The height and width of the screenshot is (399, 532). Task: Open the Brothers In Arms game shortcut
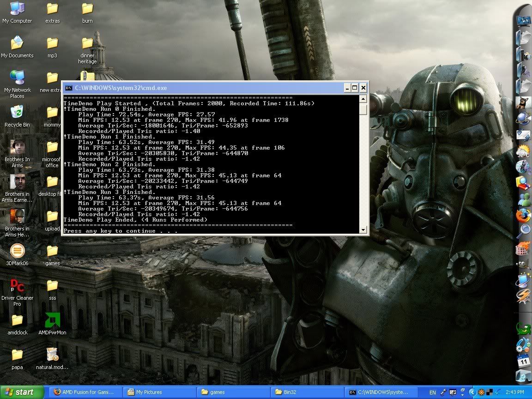[17, 147]
